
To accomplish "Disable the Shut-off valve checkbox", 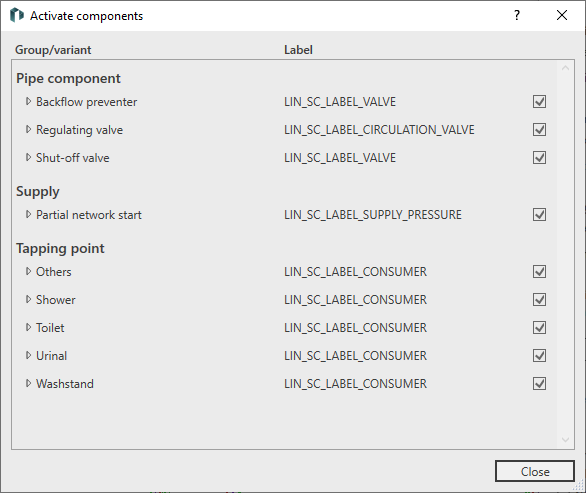I will pyautogui.click(x=539, y=158).
